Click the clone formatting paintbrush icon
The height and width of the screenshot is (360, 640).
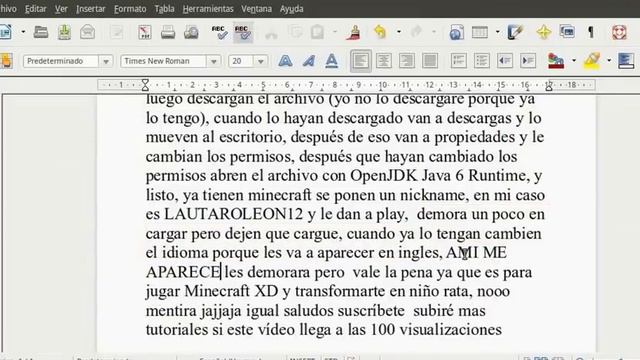[353, 32]
